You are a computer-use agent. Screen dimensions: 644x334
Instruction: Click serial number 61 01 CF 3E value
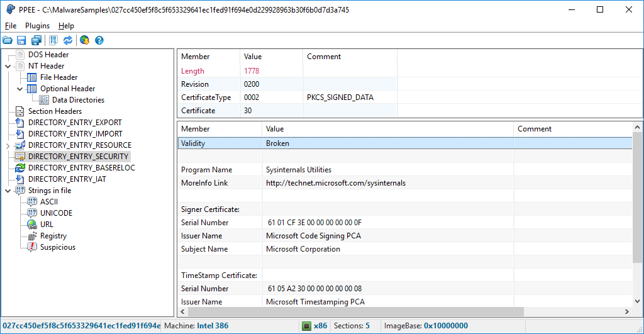pyautogui.click(x=314, y=223)
